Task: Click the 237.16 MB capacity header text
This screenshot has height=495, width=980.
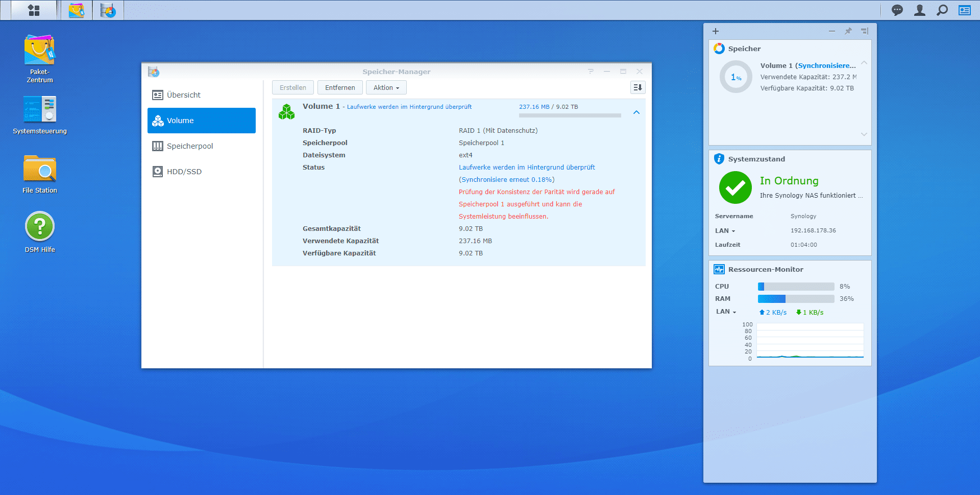Action: pyautogui.click(x=534, y=107)
